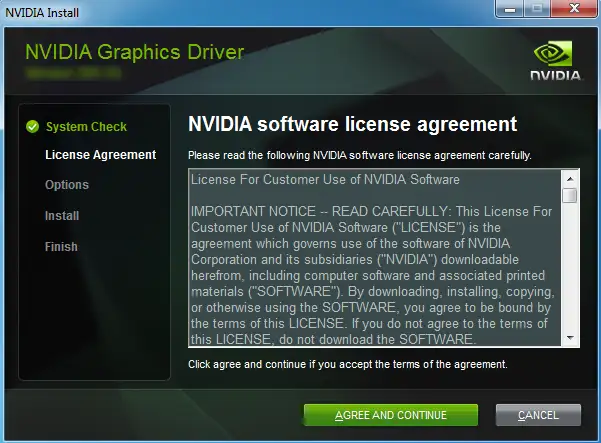Click the green System Check checkmark icon
Viewport: 601px width, 443px height.
tap(33, 127)
